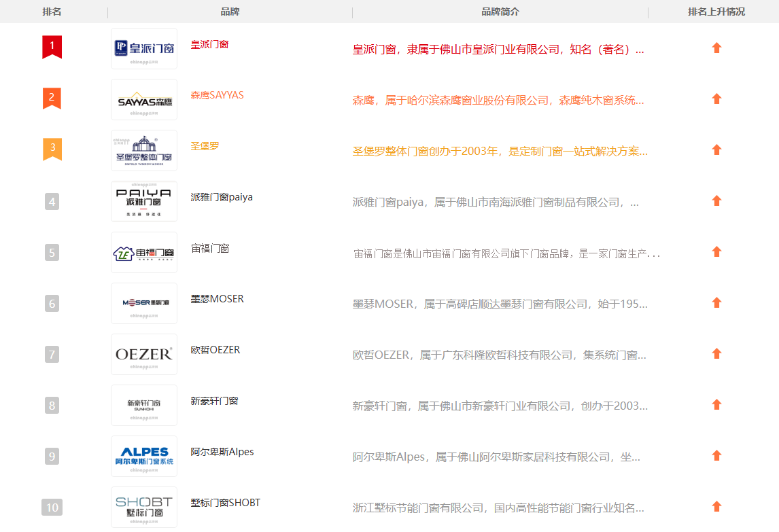Screen dimensions: 779x532
Task: Open the 圣堡罗 brand name link
Action: coord(205,146)
